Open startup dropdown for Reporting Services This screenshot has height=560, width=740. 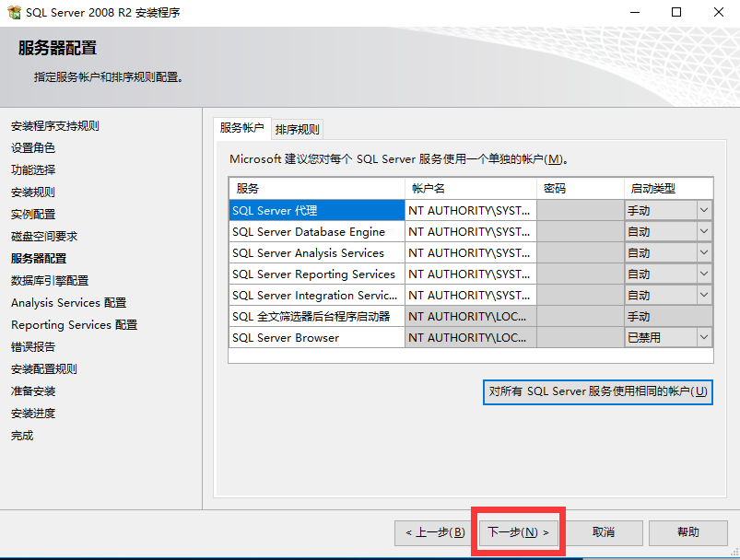(702, 274)
